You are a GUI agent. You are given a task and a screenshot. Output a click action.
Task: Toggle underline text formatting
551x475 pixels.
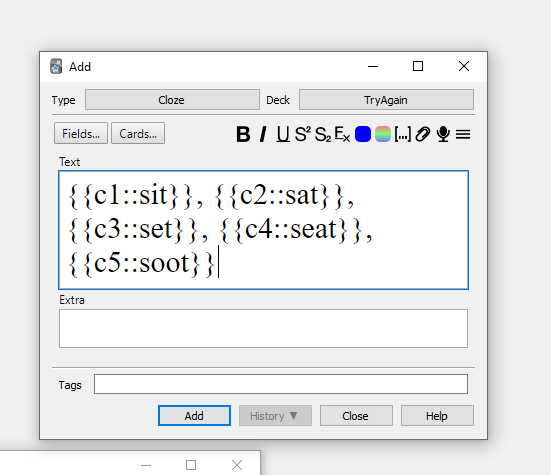tap(283, 134)
